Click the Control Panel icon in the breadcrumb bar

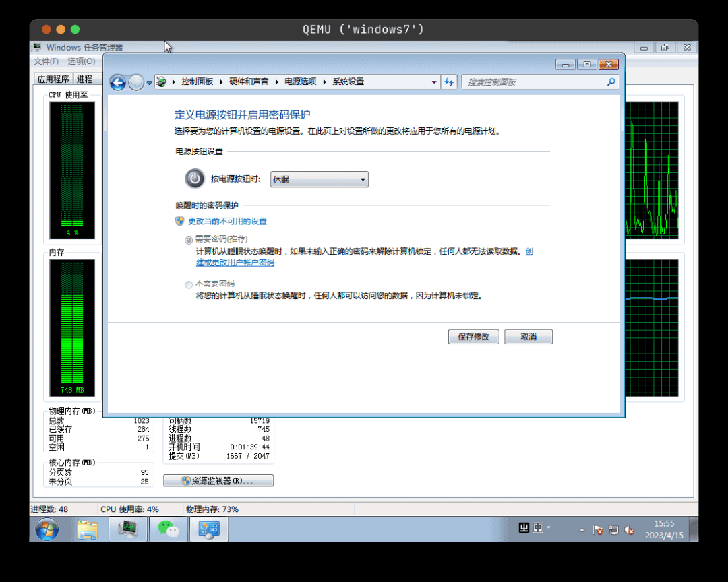161,82
